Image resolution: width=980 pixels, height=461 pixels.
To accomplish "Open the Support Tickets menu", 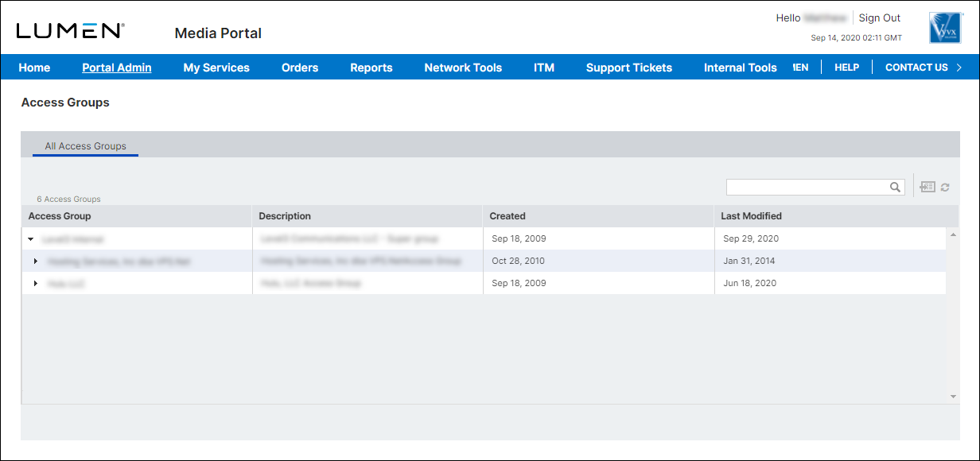I will coord(629,68).
